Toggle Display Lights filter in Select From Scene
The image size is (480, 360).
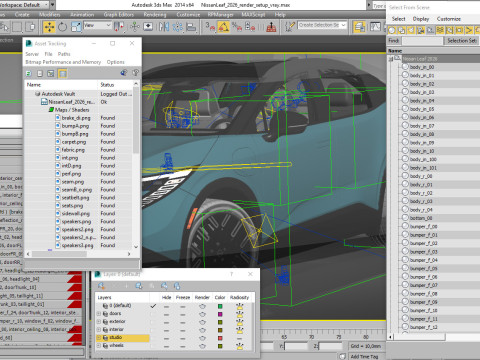[411, 30]
